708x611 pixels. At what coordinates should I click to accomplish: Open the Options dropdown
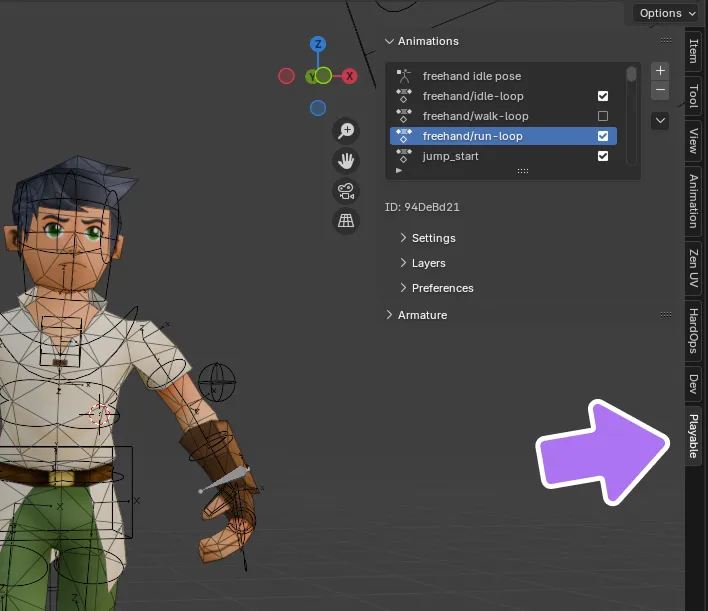pos(667,13)
